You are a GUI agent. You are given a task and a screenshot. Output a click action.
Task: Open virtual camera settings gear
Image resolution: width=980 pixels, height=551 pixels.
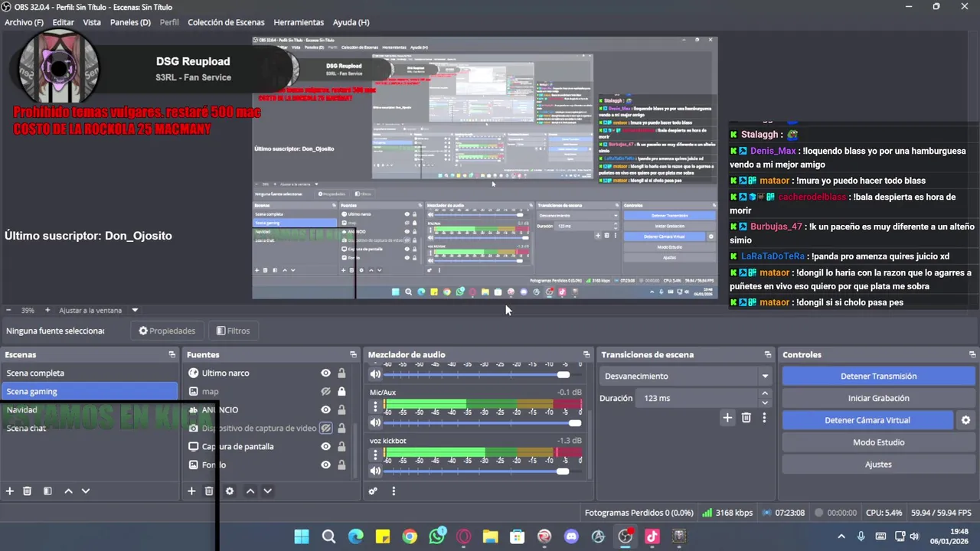[965, 420]
